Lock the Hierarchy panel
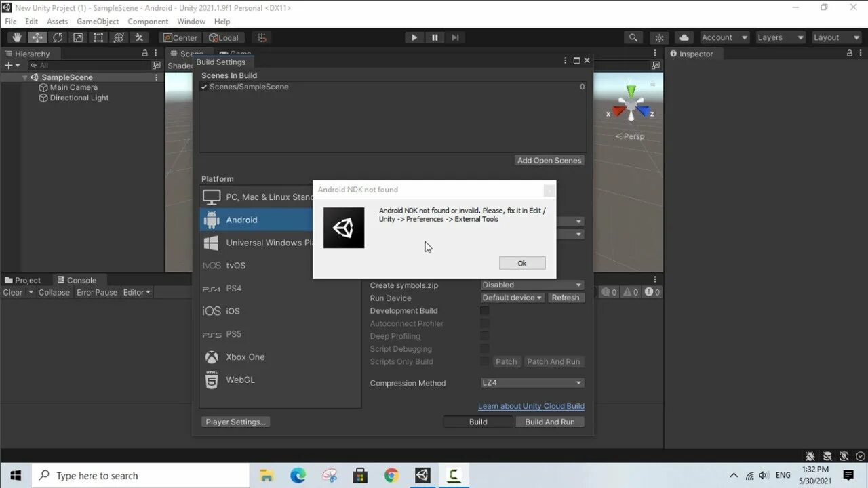 coord(144,53)
